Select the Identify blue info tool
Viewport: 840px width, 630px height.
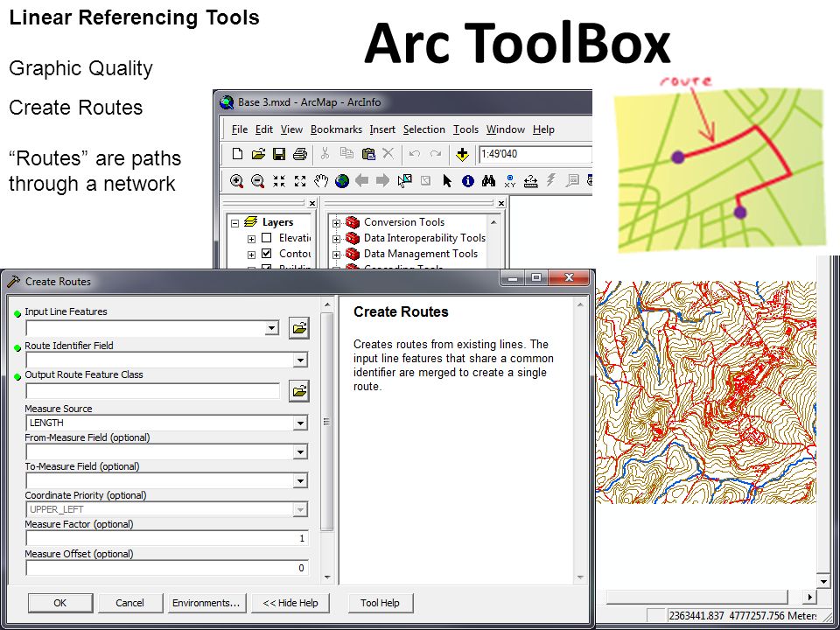pyautogui.click(x=467, y=181)
